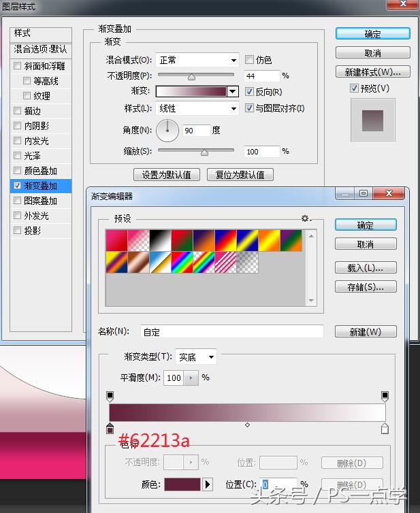The width and height of the screenshot is (420, 513).
Task: Select the chrome gradient preset
Action: click(160, 262)
